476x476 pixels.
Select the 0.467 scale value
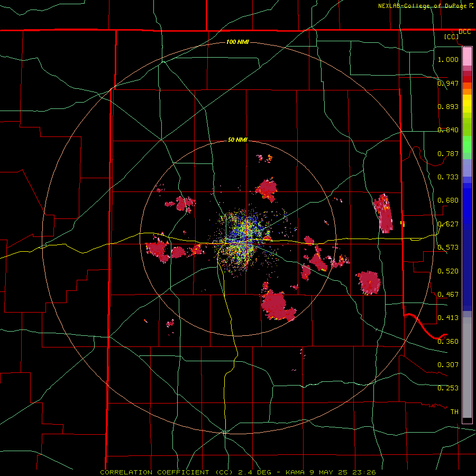click(x=448, y=294)
